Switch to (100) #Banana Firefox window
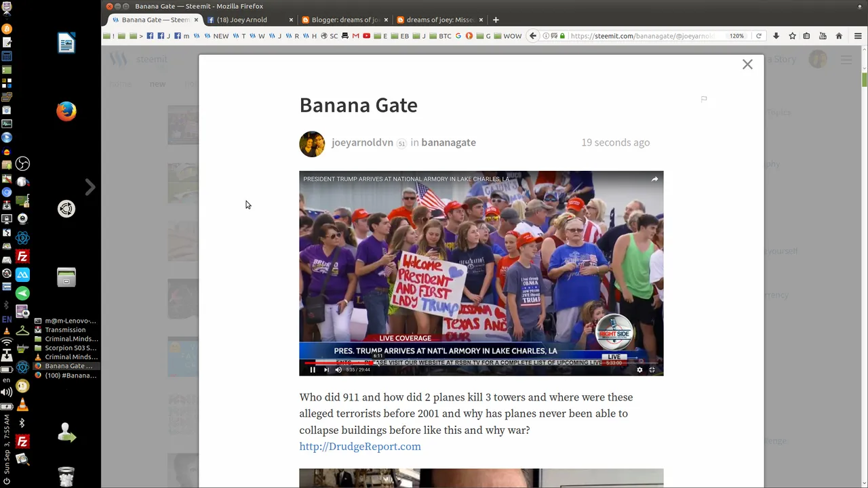The height and width of the screenshot is (488, 868). pyautogui.click(x=66, y=375)
